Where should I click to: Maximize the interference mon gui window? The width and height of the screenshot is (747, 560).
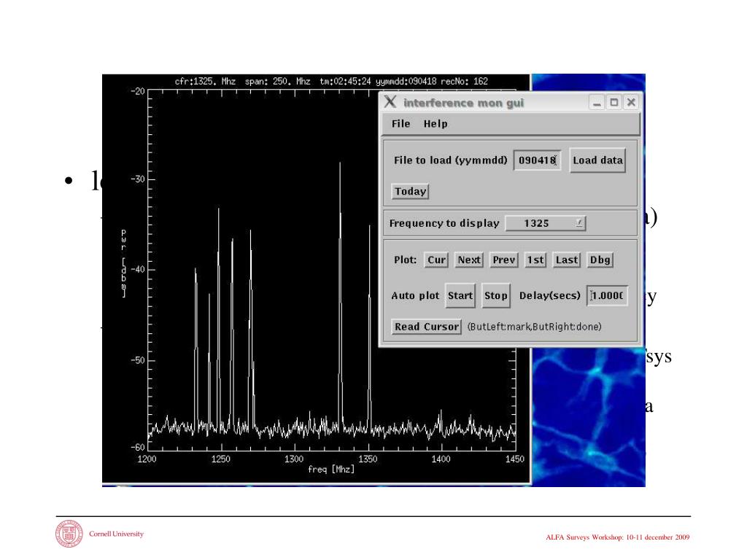[614, 102]
